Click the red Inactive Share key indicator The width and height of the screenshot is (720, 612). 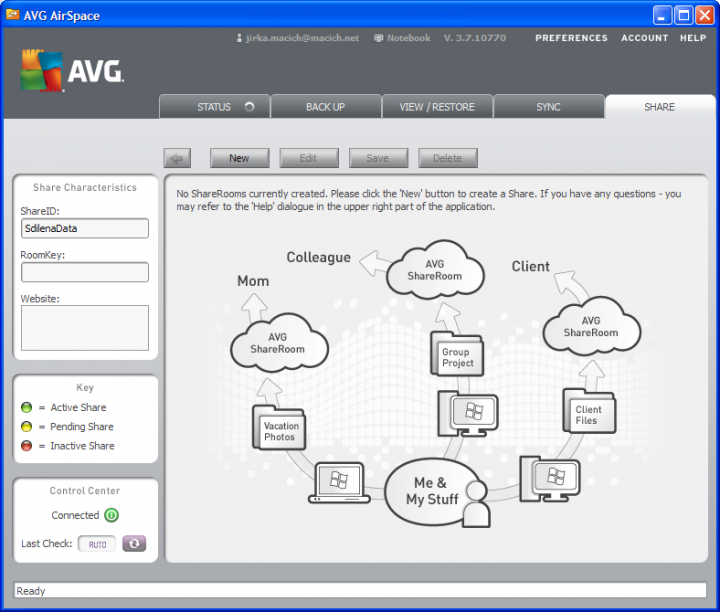coord(27,446)
